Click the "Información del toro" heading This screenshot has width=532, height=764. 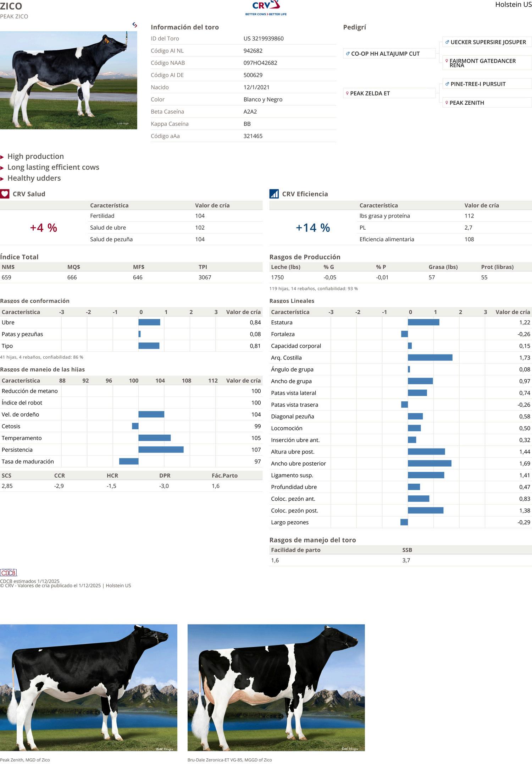point(185,27)
